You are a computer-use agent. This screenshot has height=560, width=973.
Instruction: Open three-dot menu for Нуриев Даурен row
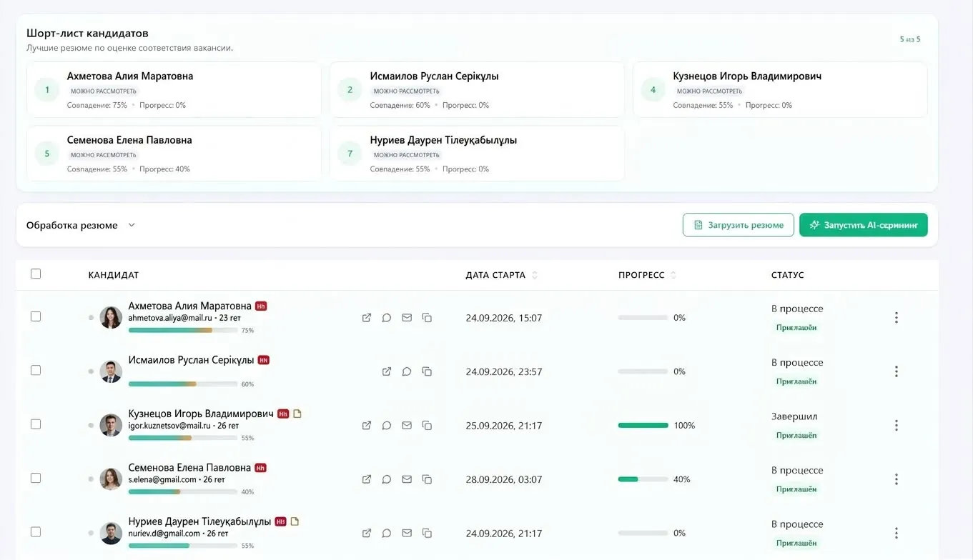tap(897, 533)
